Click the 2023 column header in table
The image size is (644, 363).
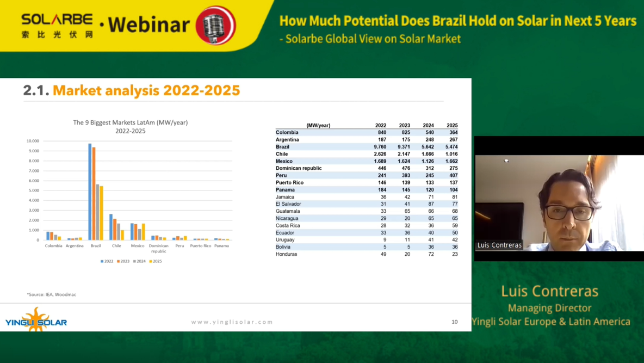coord(405,125)
